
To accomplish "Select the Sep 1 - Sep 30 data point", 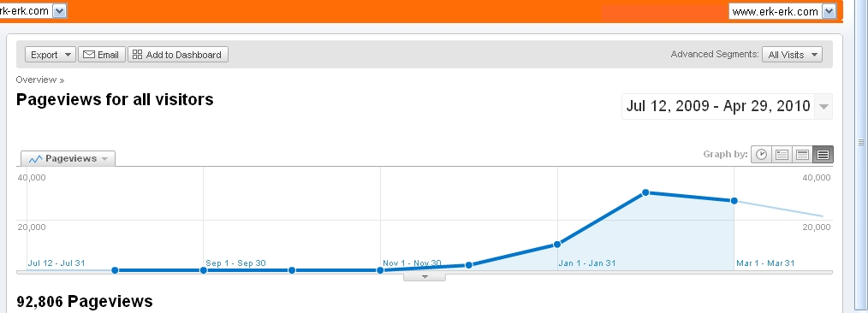I will [203, 270].
